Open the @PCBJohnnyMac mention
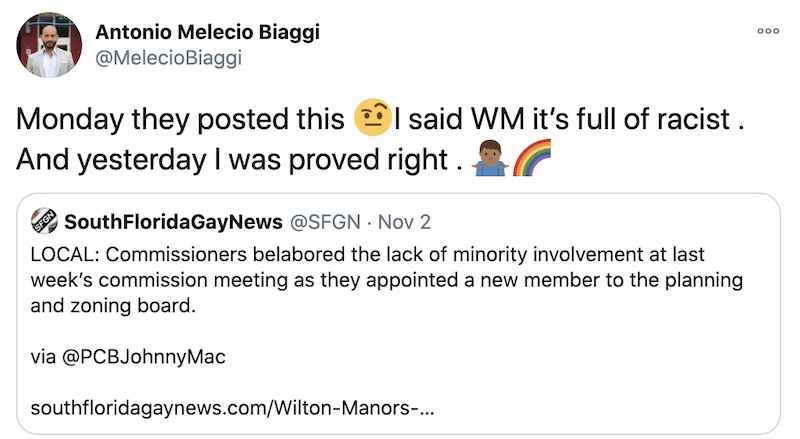Screen dimensions: 800x439 point(141,356)
